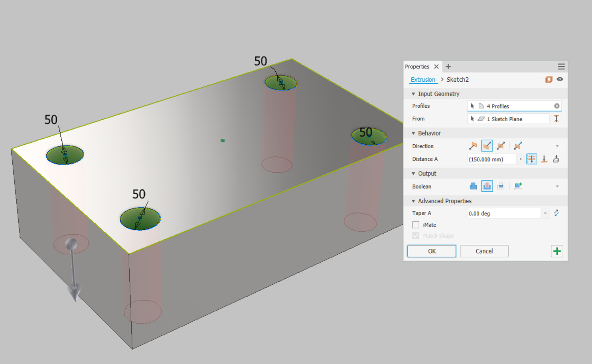
Task: Click the Extrusion breadcrumb link
Action: coord(423,80)
